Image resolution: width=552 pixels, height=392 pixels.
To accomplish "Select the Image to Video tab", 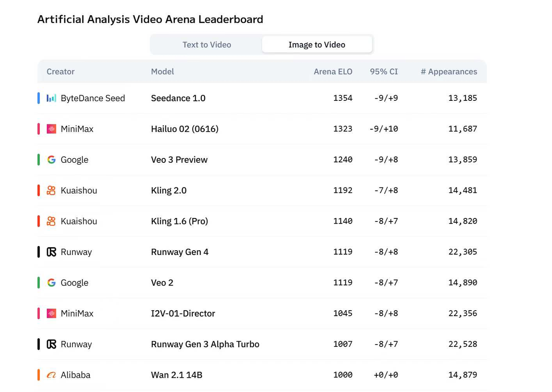I will (317, 45).
